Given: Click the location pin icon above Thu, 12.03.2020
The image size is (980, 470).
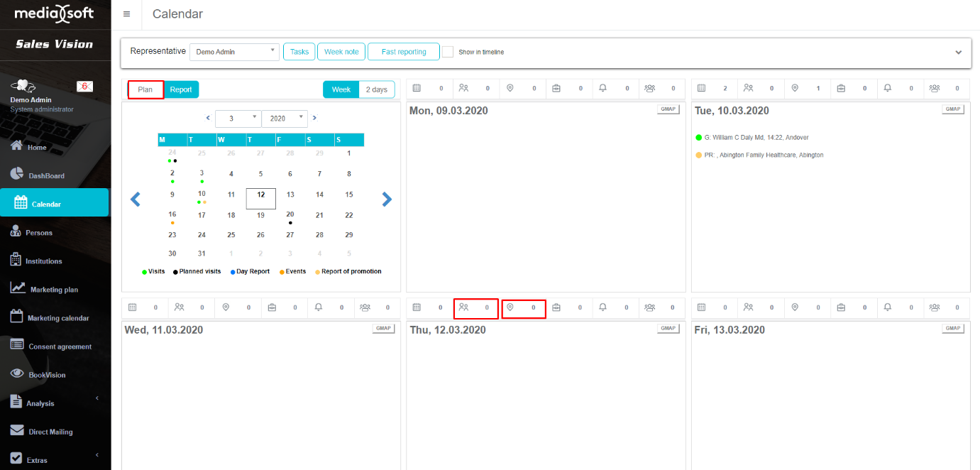Looking at the screenshot, I should [510, 307].
